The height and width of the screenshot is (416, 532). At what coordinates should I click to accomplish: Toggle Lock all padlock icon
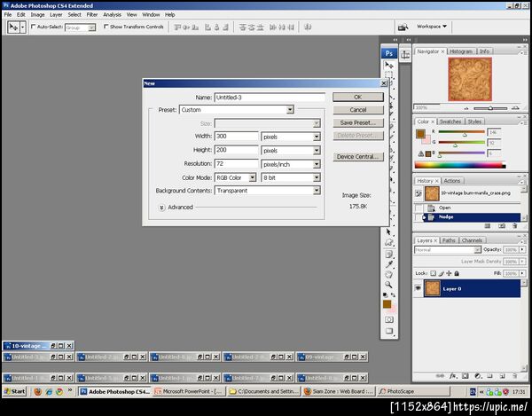click(457, 273)
